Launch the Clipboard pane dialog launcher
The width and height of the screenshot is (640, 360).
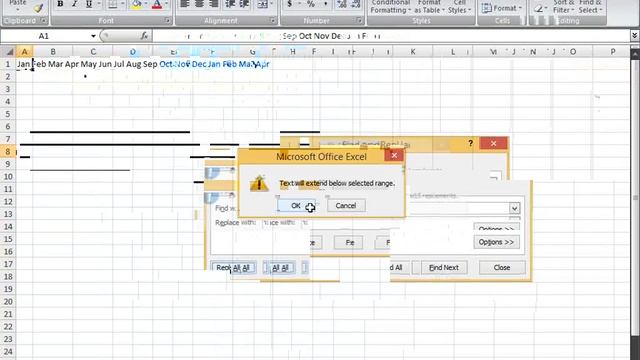(44, 20)
